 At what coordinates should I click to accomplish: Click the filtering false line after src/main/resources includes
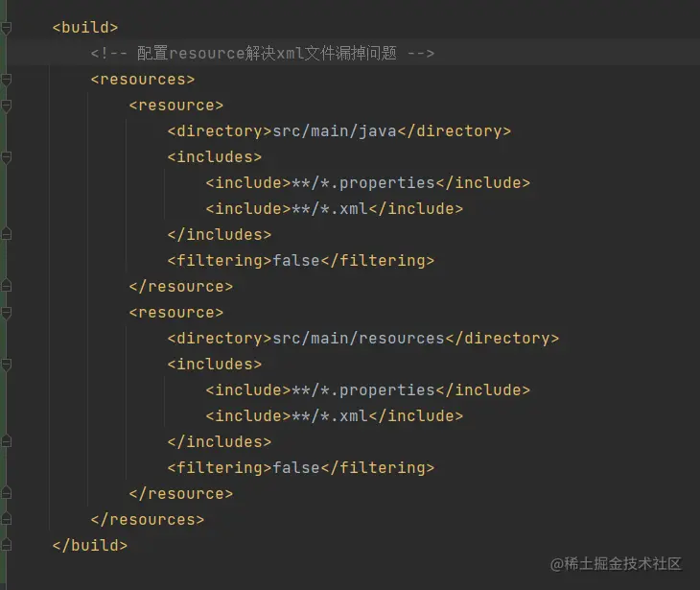point(301,467)
